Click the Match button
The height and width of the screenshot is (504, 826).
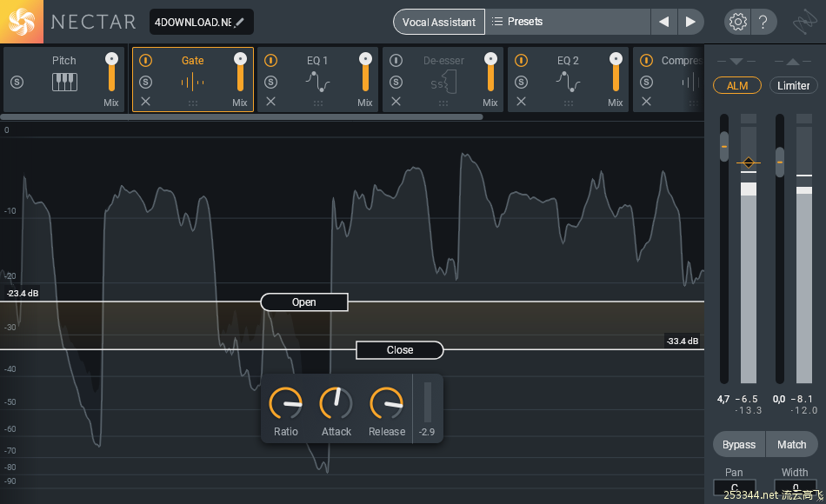click(792, 445)
